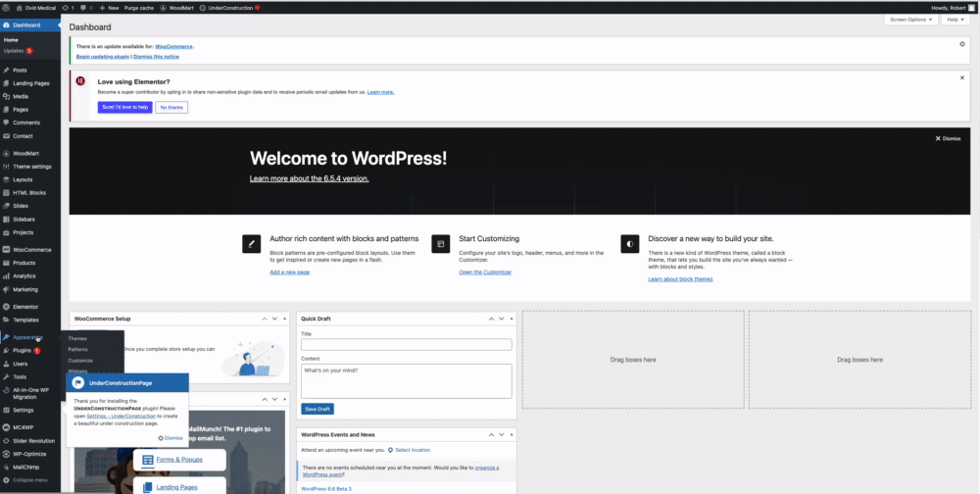
Task: Open Landing Pages in the sidebar
Action: pos(30,83)
